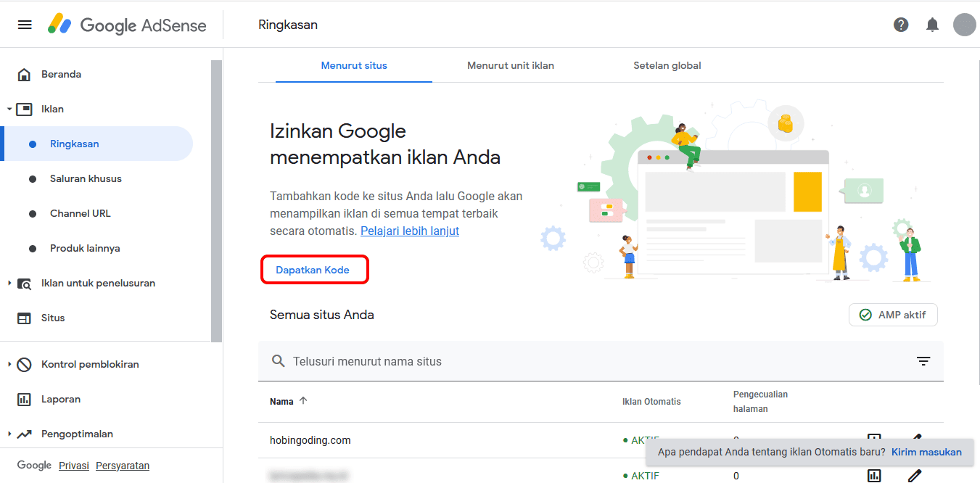The image size is (980, 483).
Task: Collapse the Iklan sidebar section
Action: point(9,110)
